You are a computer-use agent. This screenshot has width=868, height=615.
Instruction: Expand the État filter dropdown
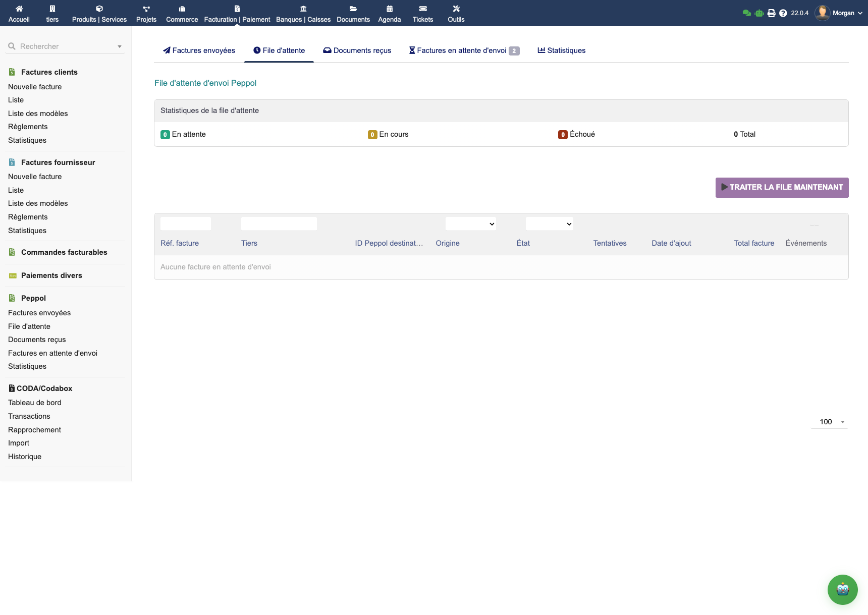pos(549,224)
